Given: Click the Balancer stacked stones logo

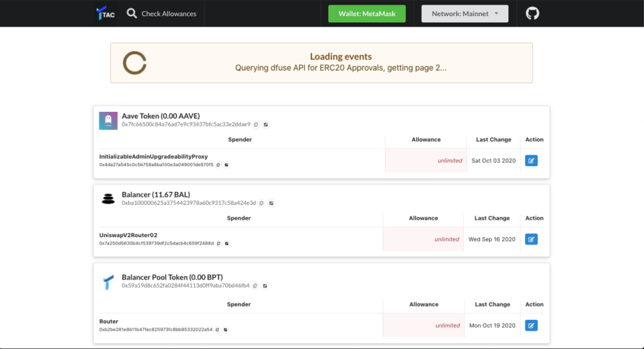Looking at the screenshot, I should click(108, 199).
